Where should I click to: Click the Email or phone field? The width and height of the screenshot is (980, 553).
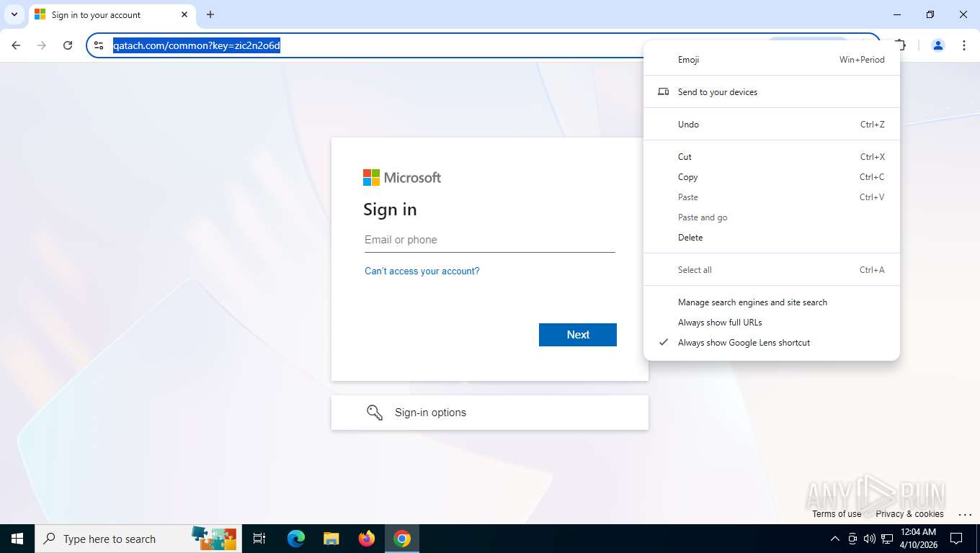pos(489,240)
